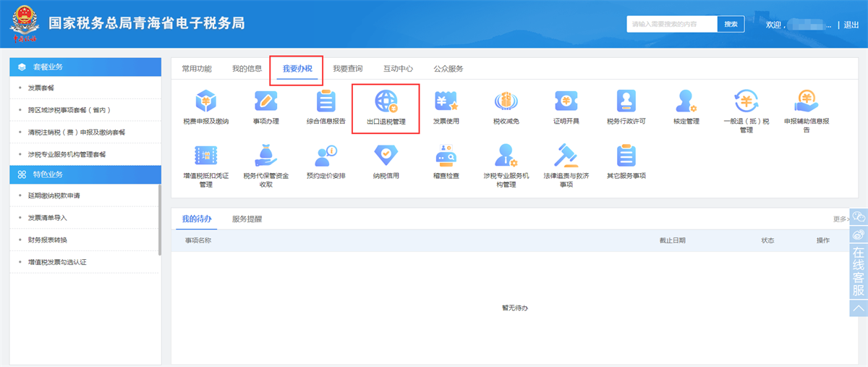Click the 核定管理 icon

[686, 102]
